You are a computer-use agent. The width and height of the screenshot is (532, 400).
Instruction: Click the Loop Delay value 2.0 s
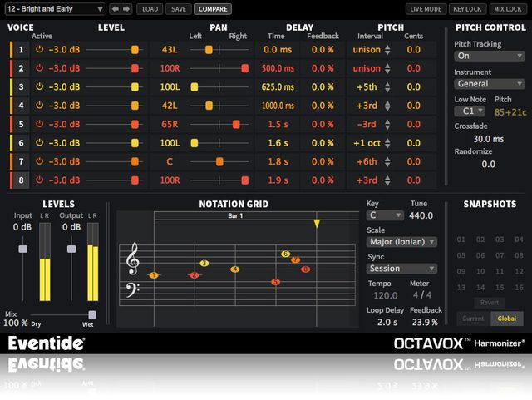coord(387,322)
